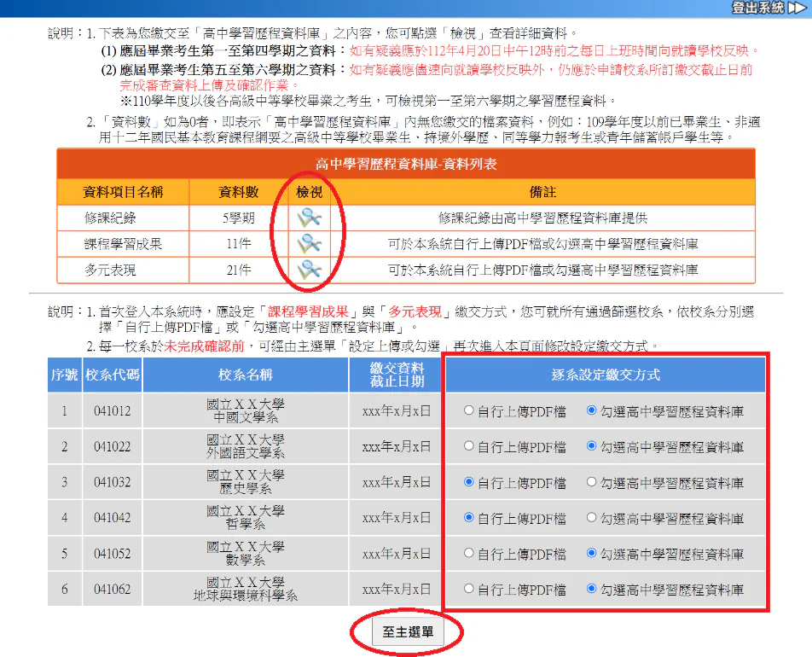Click the 外國語文學系 department name cell
812x657 pixels.
(246, 446)
